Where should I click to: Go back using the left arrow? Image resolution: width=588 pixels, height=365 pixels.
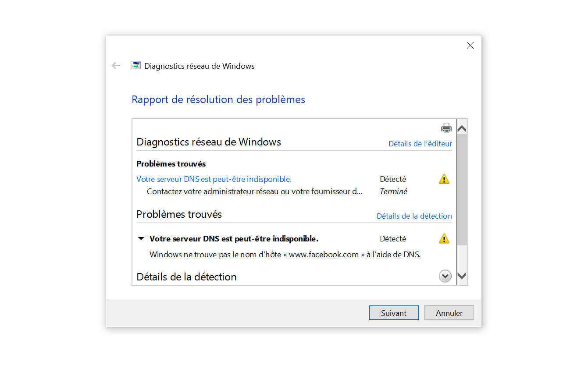(x=116, y=66)
